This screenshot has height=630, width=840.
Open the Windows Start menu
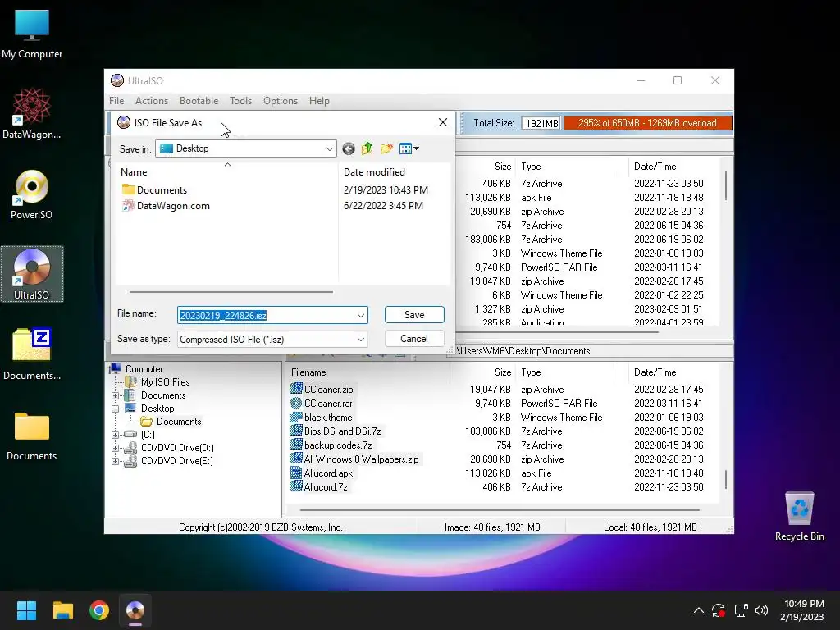click(26, 610)
